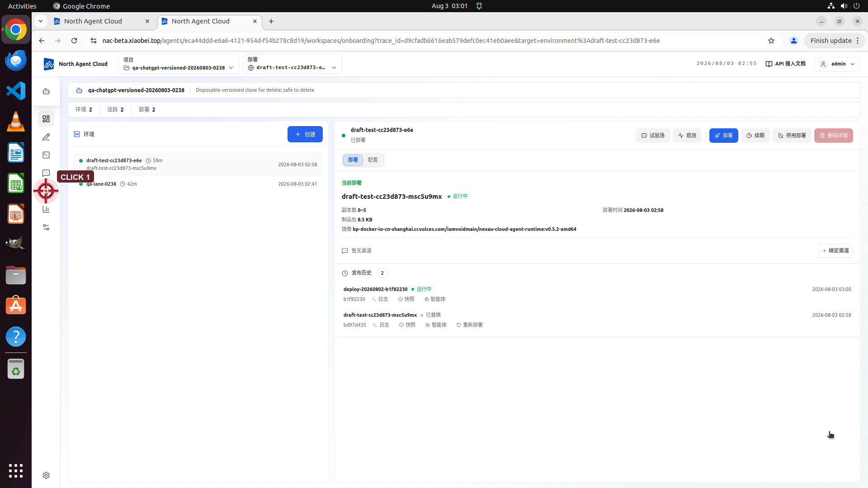This screenshot has height=488, width=868.
Task: Click the browser address bar URL
Action: (x=381, y=41)
